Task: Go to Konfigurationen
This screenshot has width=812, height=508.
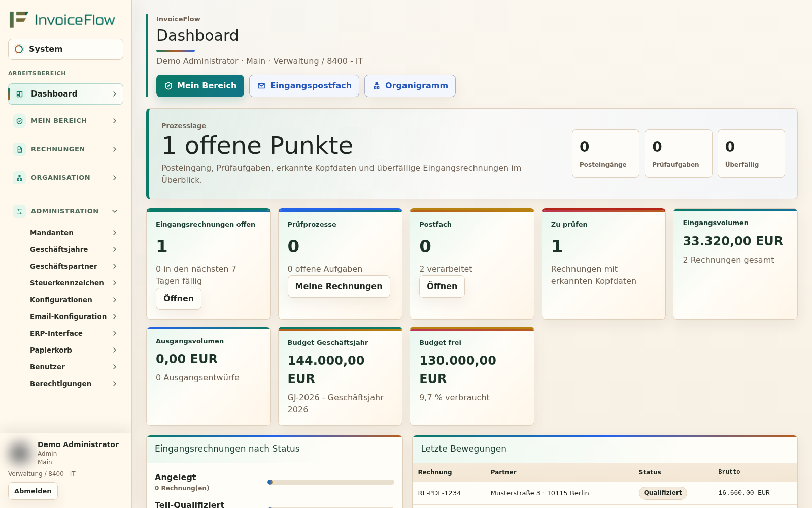Action: click(x=74, y=300)
